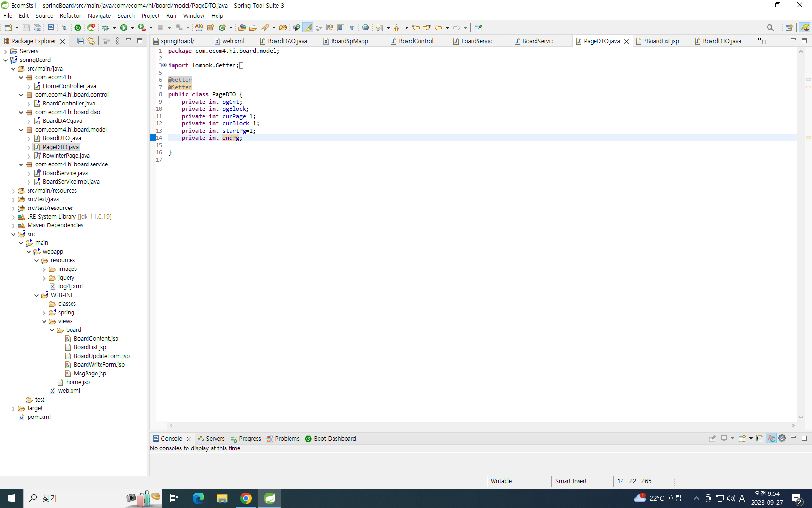Open the Navigate menu

tap(99, 15)
